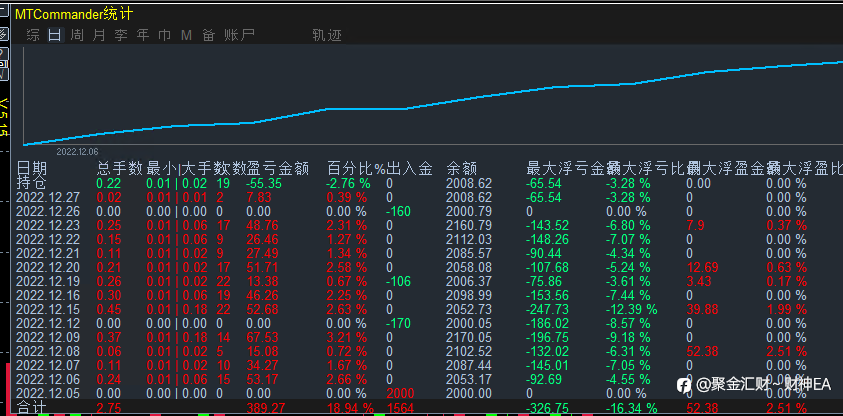Select the 2022.12.08 date row
Screen dimensions: 843x416
tap(48, 351)
